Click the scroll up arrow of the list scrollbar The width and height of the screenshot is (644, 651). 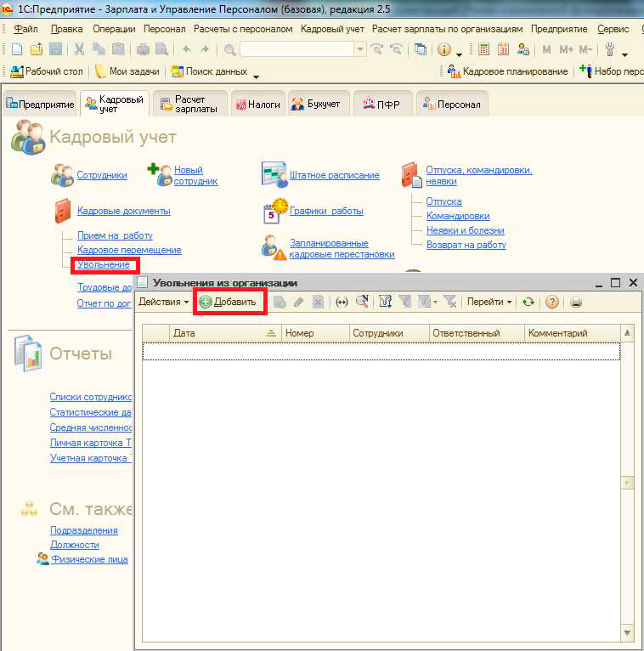[x=628, y=333]
